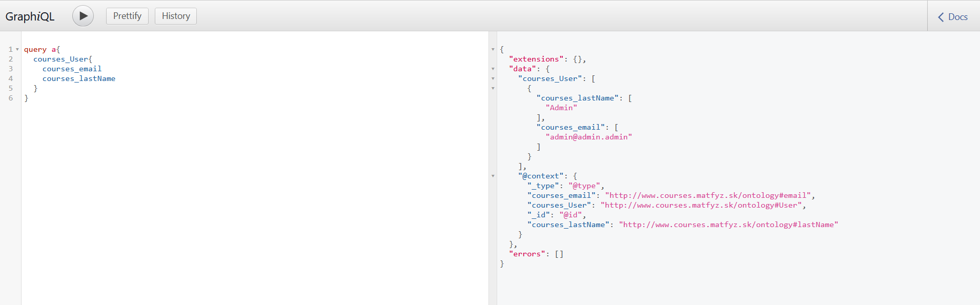Click the "Admin" last name value
Screen dimensions: 980x305
(x=561, y=108)
